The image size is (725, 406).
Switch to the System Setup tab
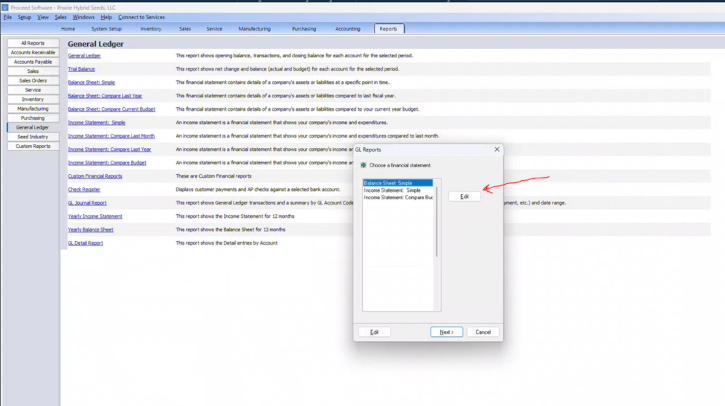point(106,29)
